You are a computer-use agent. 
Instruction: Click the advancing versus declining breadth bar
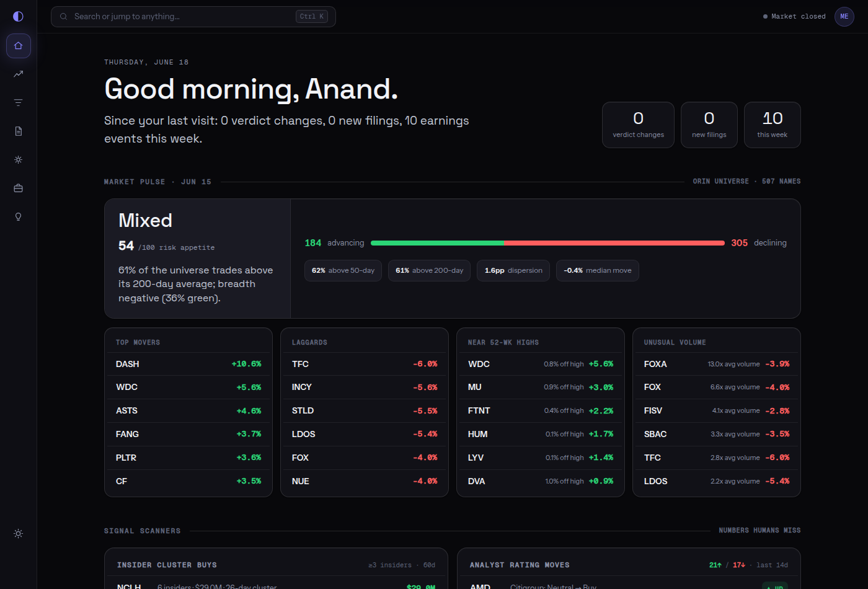547,243
